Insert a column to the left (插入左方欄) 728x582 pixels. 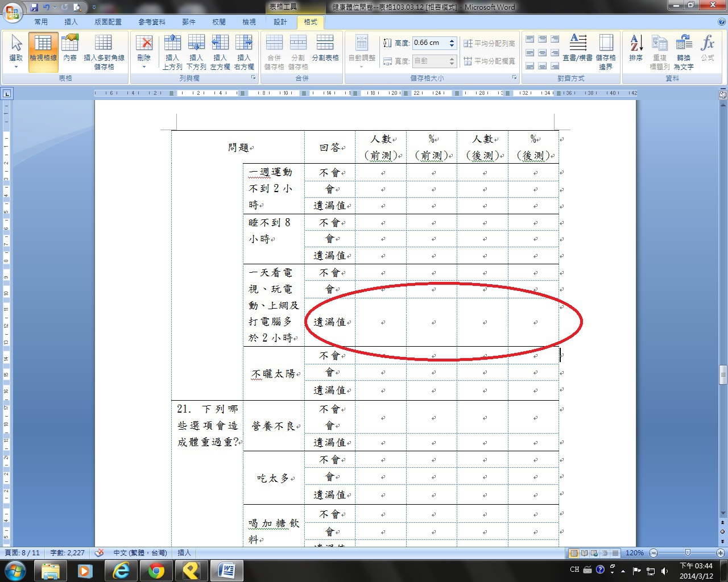pyautogui.click(x=220, y=52)
